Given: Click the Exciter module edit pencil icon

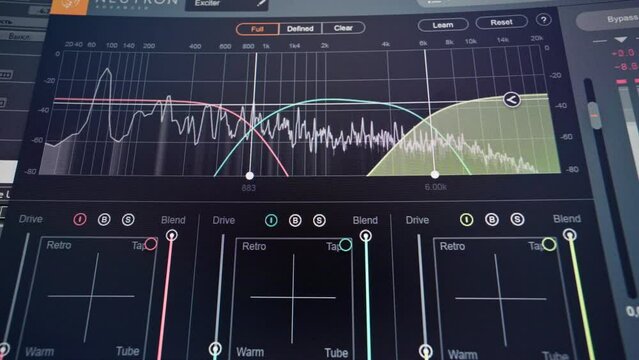Looking at the screenshot, I should click(x=261, y=3).
